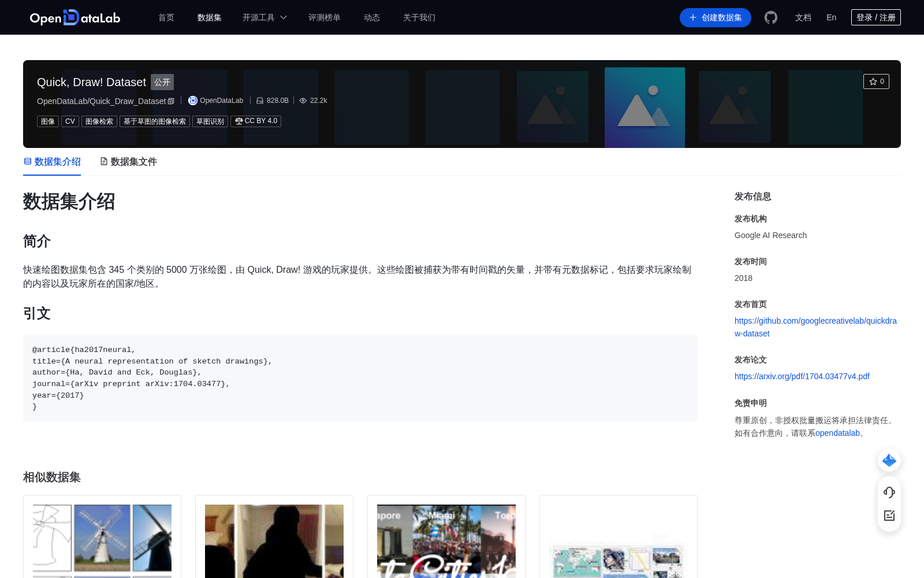Open the Miami cities similar dataset card

(446, 536)
